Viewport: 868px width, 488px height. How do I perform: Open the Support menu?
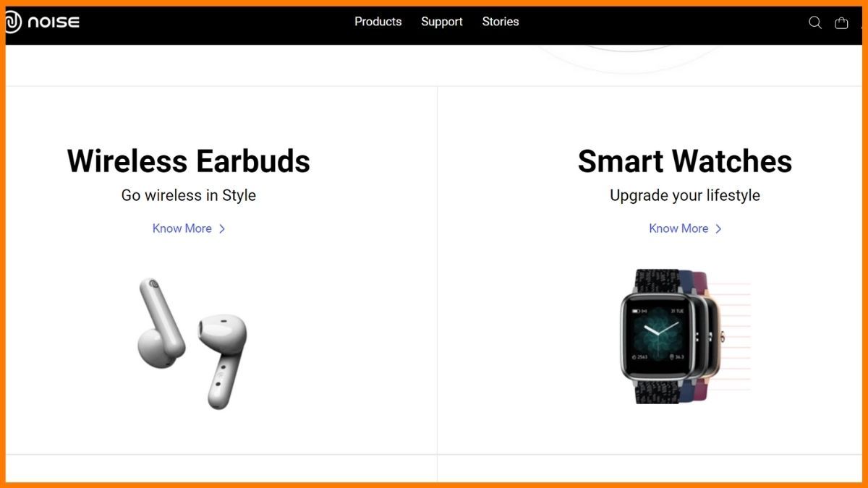coord(442,22)
